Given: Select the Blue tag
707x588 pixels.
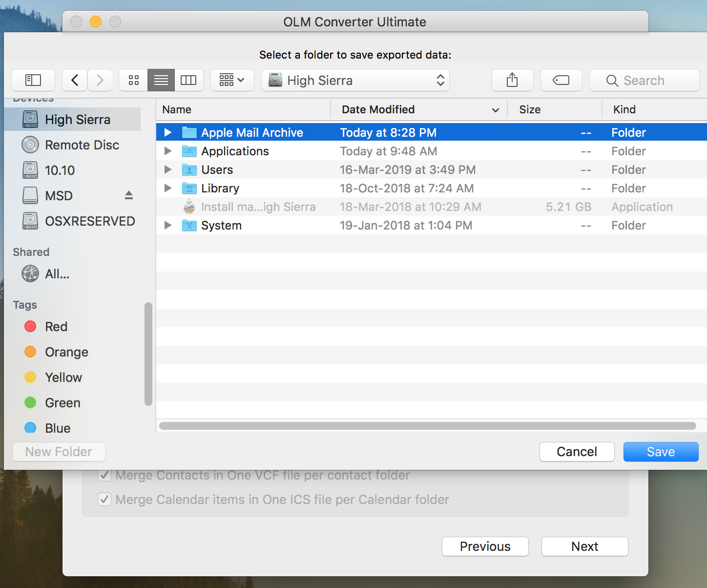Looking at the screenshot, I should (72, 428).
